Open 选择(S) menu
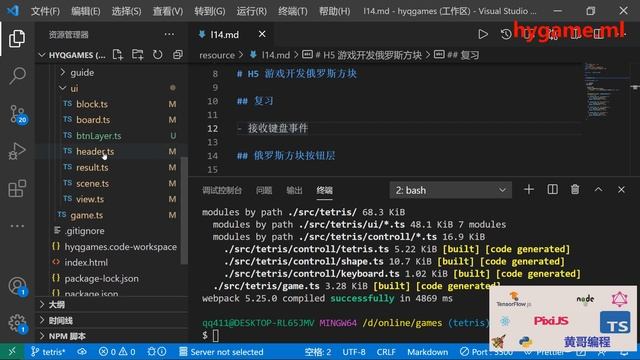The image size is (640, 360). pos(126,11)
